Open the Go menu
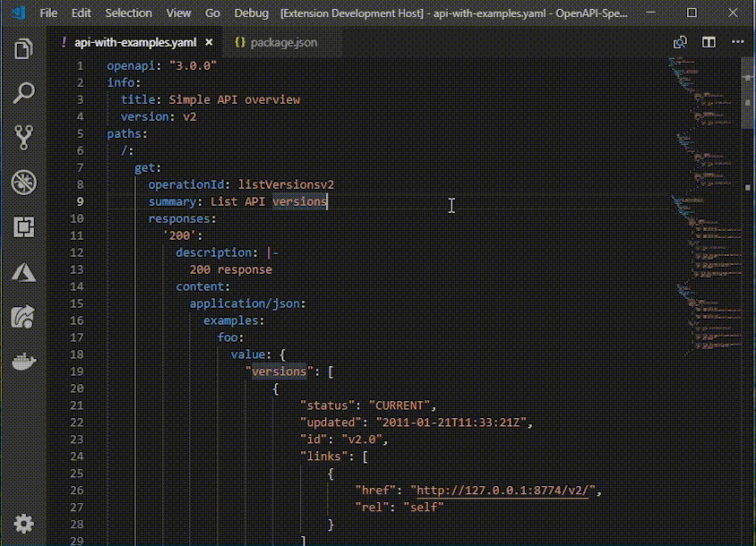The width and height of the screenshot is (756, 546). tap(212, 13)
